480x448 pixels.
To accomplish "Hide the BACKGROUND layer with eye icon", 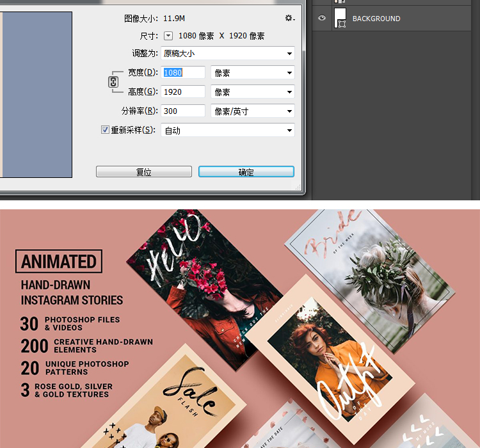I will click(322, 19).
